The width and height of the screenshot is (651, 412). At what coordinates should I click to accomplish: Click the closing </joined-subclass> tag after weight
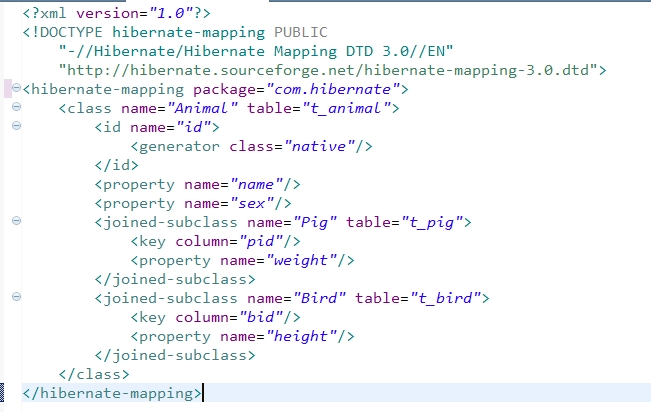pos(175,280)
